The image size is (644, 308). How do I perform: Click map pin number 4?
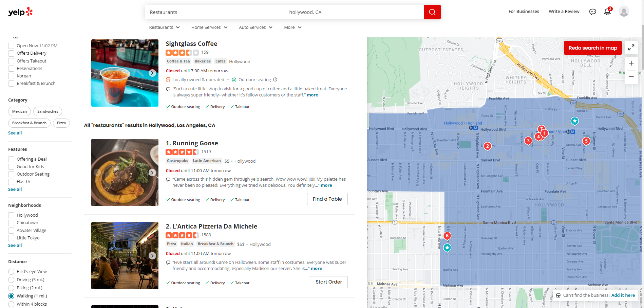point(538,137)
